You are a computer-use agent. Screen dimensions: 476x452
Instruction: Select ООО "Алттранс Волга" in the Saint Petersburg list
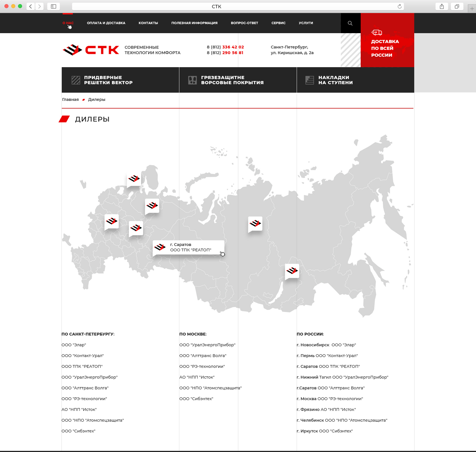click(85, 388)
